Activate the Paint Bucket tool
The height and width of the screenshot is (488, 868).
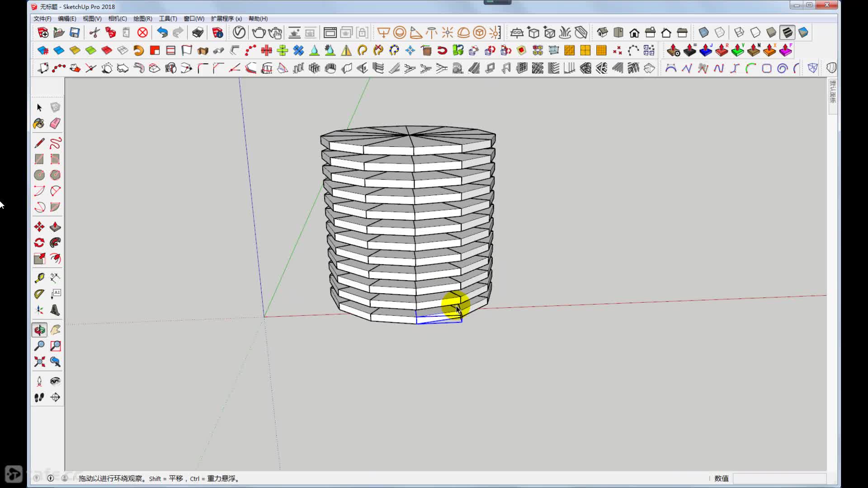(x=39, y=123)
